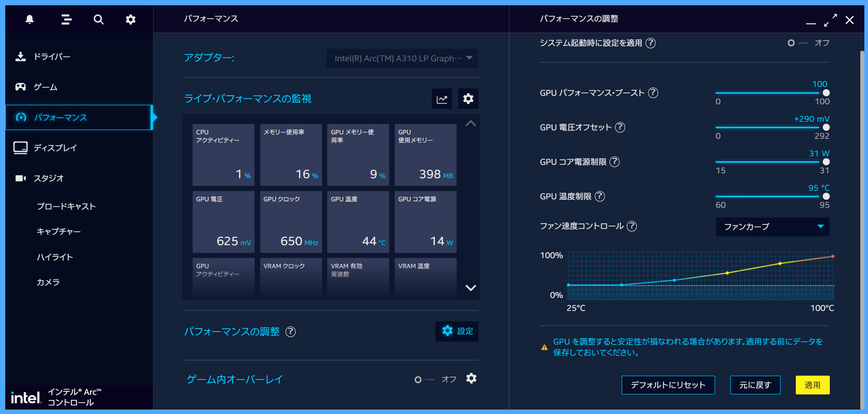Go to ディスプレイ in the sidebar
Image resolution: width=868 pixels, height=414 pixels.
(55, 148)
